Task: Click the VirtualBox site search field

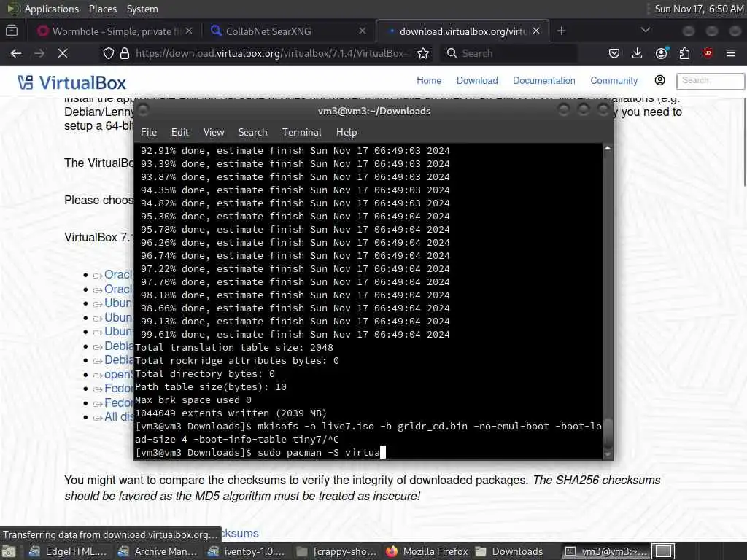Action: coord(711,81)
